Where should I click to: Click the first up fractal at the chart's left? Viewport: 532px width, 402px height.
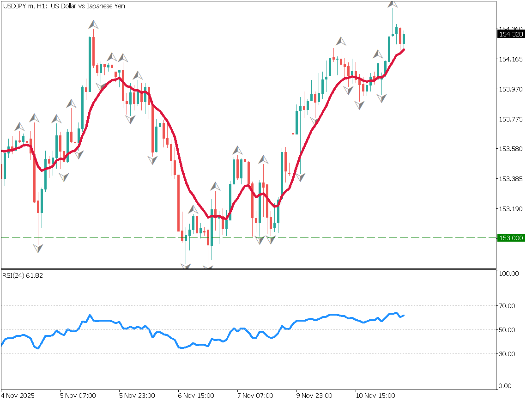click(19, 127)
